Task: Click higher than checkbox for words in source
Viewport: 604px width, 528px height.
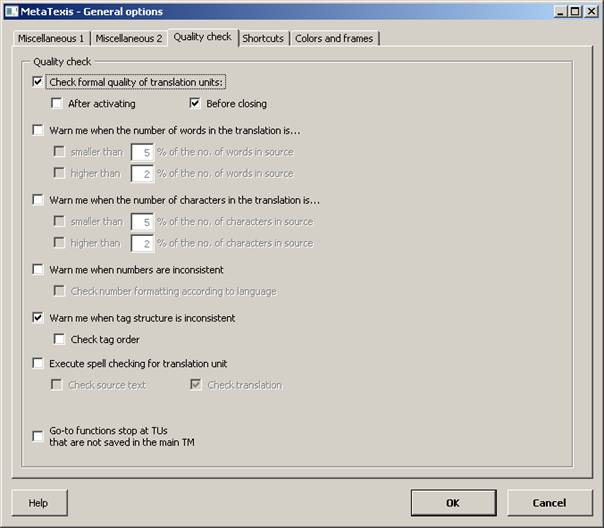Action: coord(59,173)
